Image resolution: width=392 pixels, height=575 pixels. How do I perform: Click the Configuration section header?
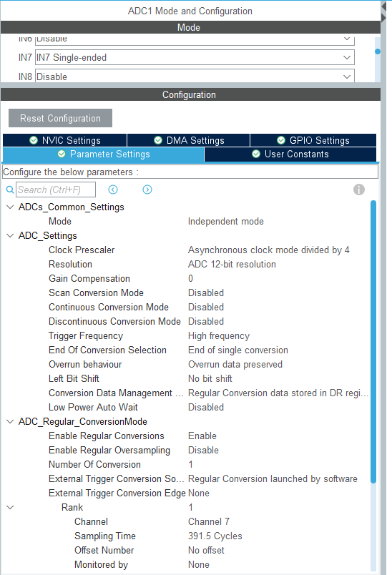(x=191, y=94)
